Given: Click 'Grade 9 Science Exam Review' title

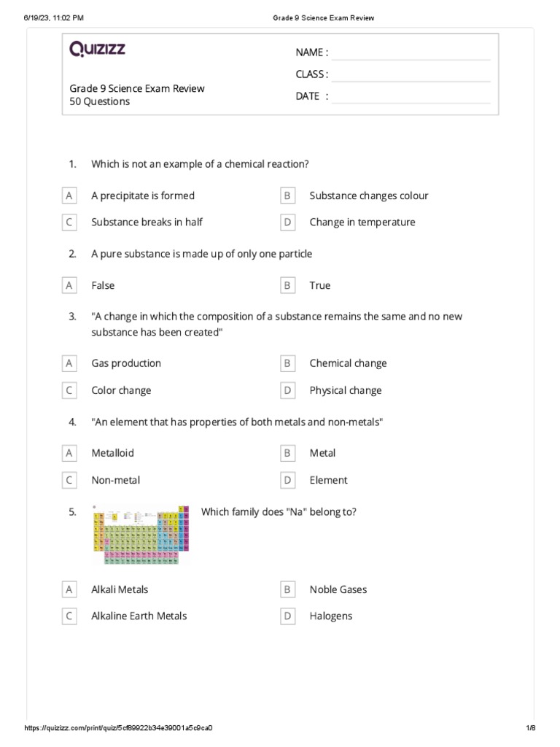Looking at the screenshot, I should tap(137, 88).
